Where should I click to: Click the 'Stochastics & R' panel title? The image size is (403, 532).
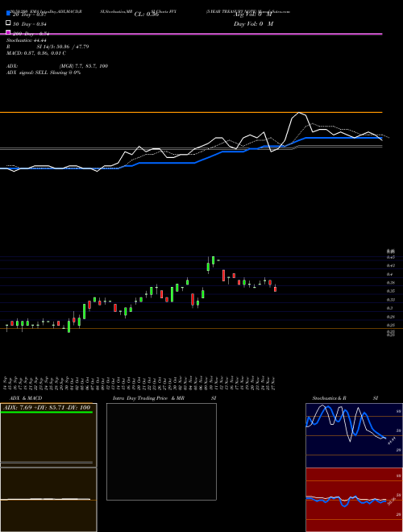329,398
